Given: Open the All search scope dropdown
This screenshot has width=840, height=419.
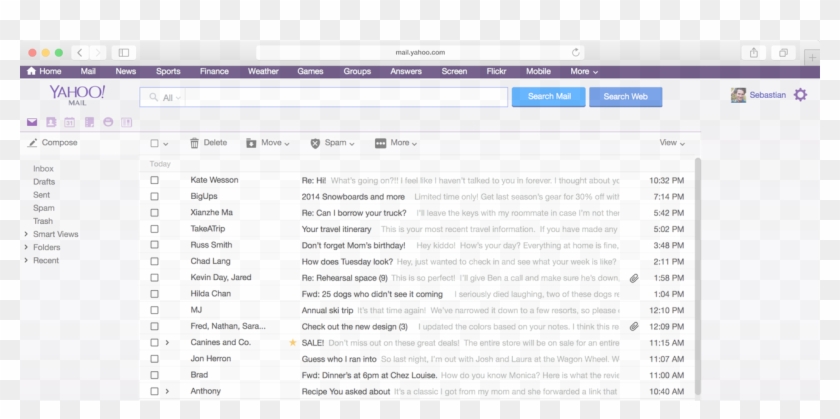Looking at the screenshot, I should pos(172,98).
